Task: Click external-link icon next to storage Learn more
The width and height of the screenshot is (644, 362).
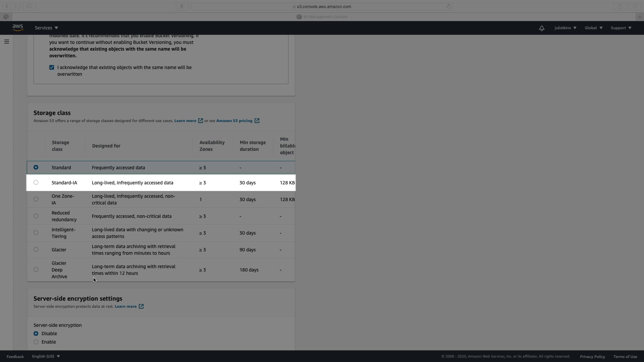Action: pos(201,121)
